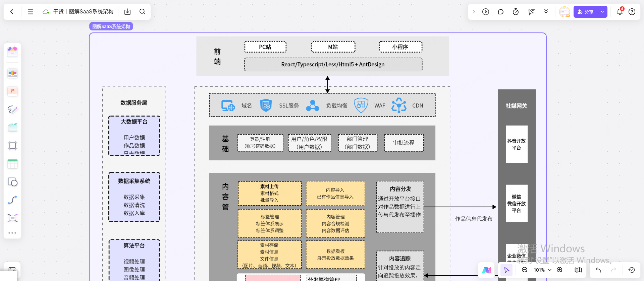Select the 数据采集系统 box
644x281 pixels.
(134, 197)
